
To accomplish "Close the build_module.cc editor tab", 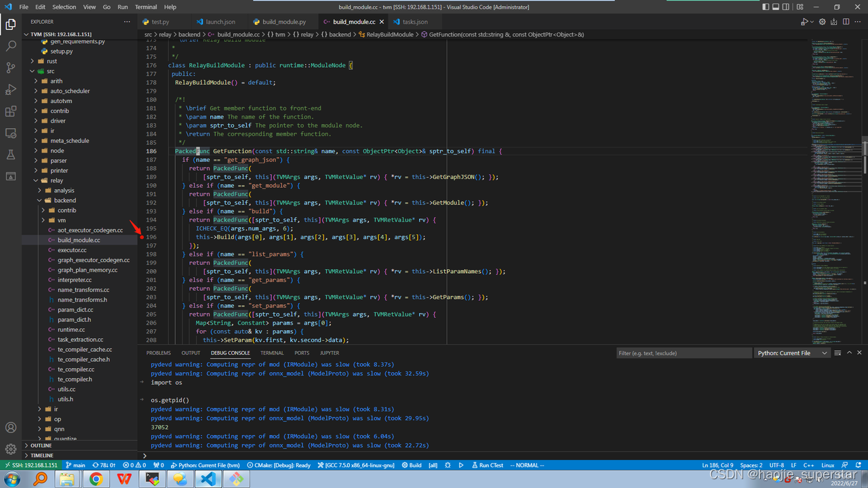I will point(381,22).
